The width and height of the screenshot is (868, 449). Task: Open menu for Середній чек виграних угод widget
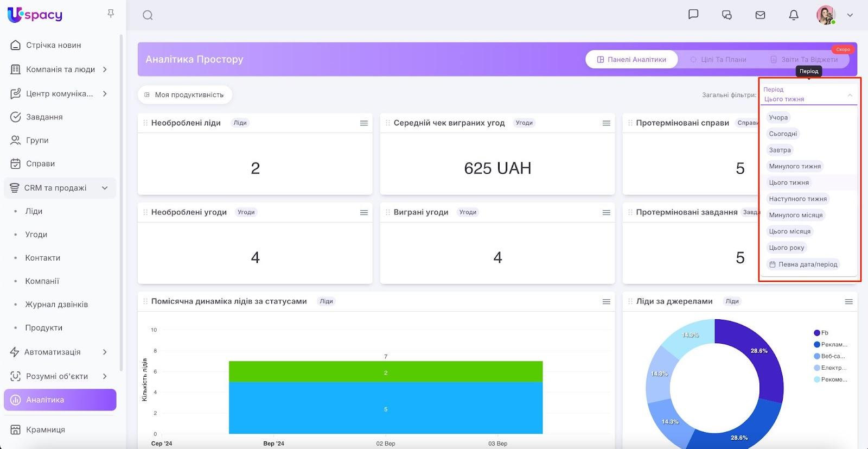tap(607, 123)
